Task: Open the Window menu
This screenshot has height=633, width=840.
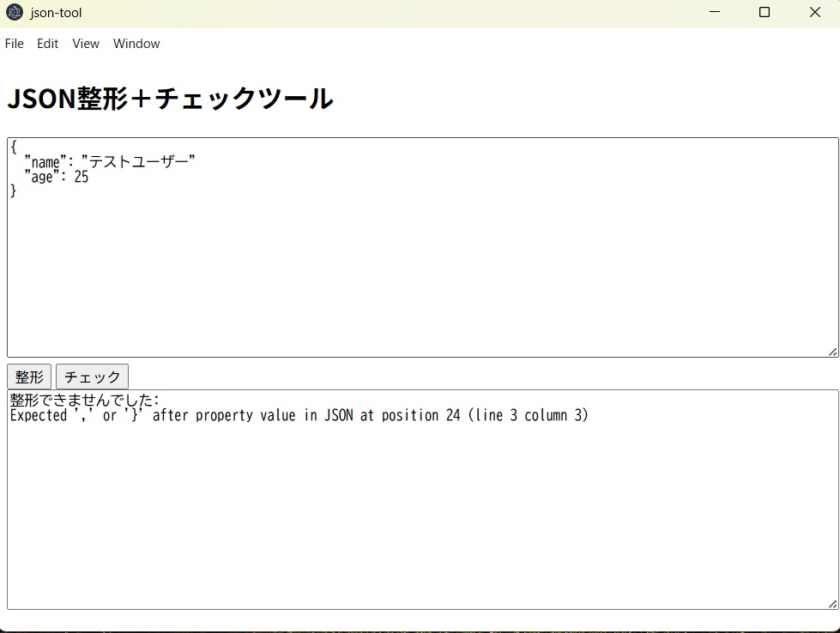Action: tap(136, 44)
